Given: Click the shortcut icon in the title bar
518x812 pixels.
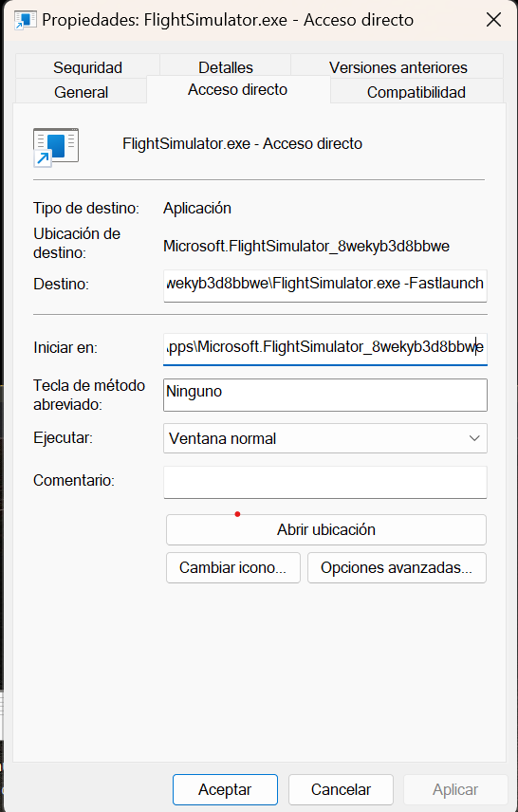Looking at the screenshot, I should (x=26, y=20).
